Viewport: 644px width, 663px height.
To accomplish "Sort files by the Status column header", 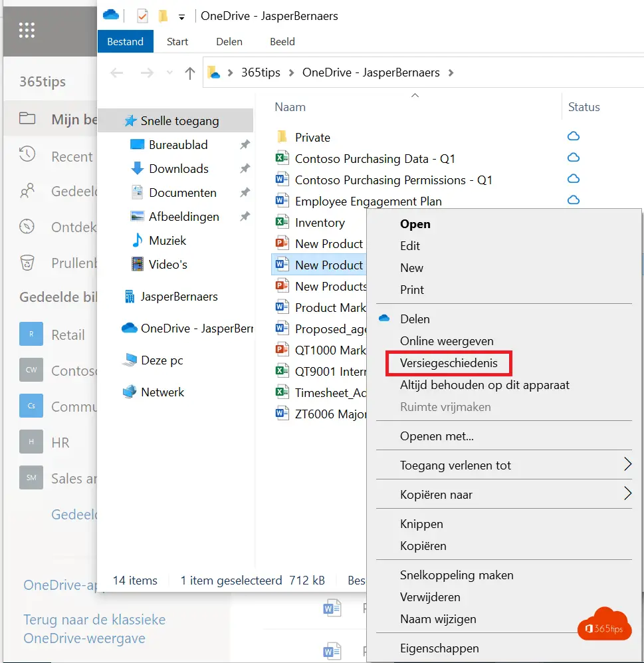I will (x=584, y=107).
